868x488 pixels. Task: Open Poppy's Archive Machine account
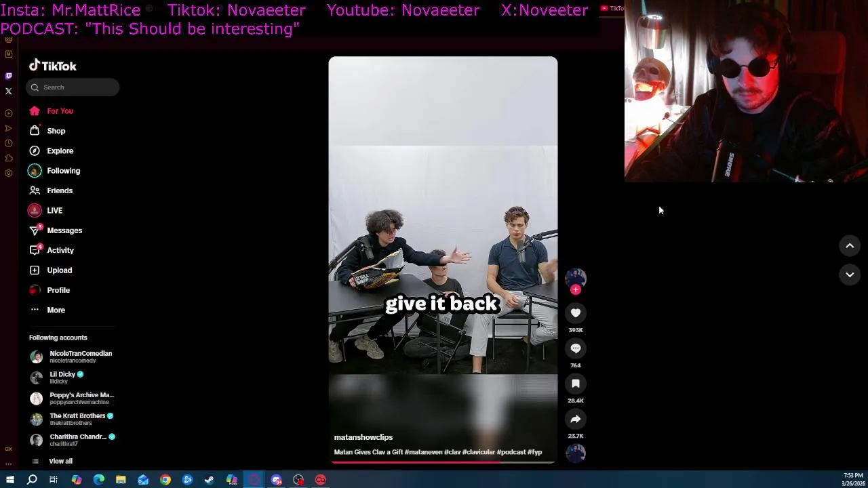point(72,399)
